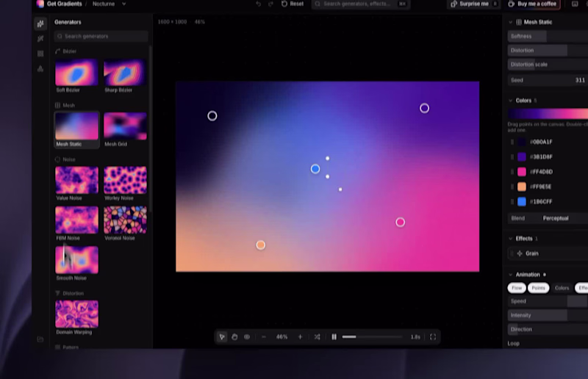588x379 pixels.
Task: Select the Domain Warping generator thumbnail
Action: 76,314
